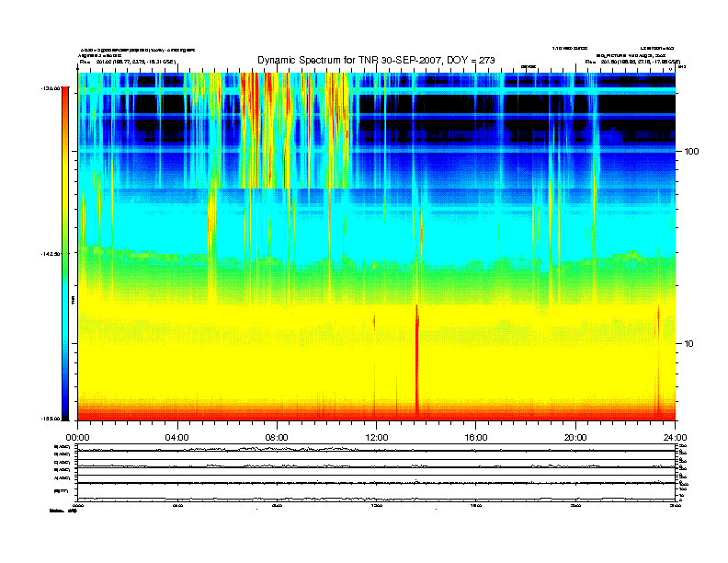Select the 04:00 time axis label
This screenshot has width=728, height=563.
[x=177, y=438]
